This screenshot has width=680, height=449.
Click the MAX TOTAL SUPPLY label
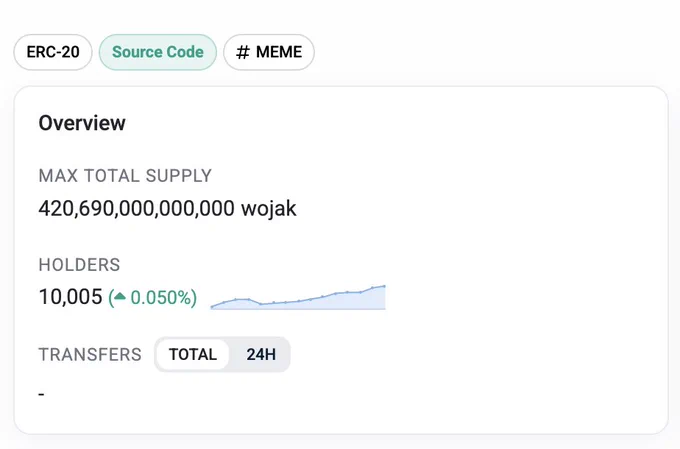[x=125, y=176]
